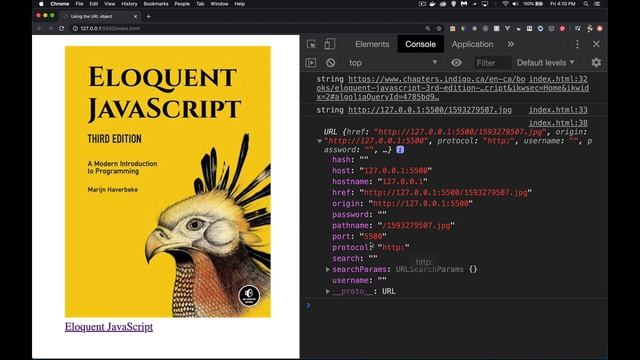Select the origin property row
This screenshot has height=360, width=640.
(402, 203)
